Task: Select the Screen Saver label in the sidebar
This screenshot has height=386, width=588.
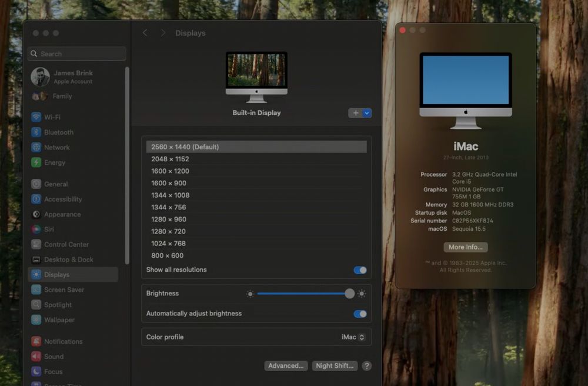Action: pos(64,289)
